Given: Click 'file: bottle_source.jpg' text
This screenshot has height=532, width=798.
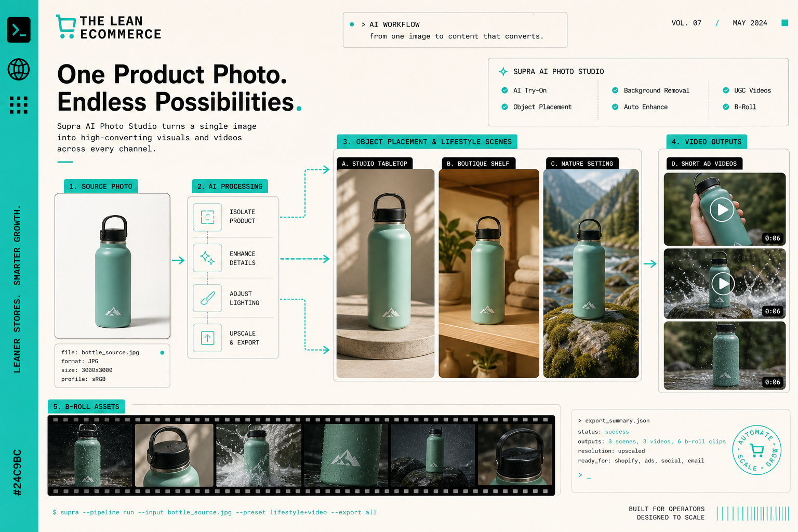Looking at the screenshot, I should (x=100, y=352).
